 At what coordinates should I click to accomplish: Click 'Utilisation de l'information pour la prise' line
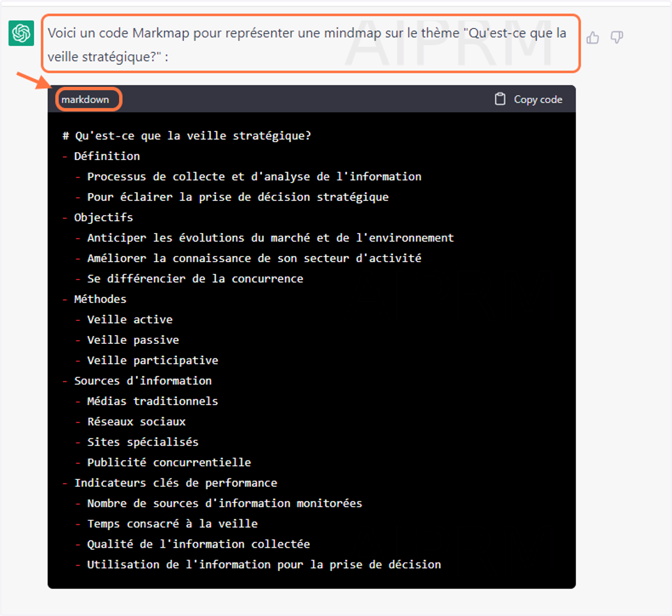click(x=264, y=565)
